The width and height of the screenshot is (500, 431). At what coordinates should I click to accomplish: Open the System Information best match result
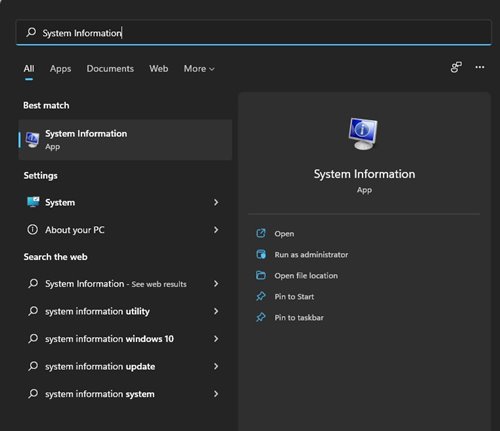point(125,140)
